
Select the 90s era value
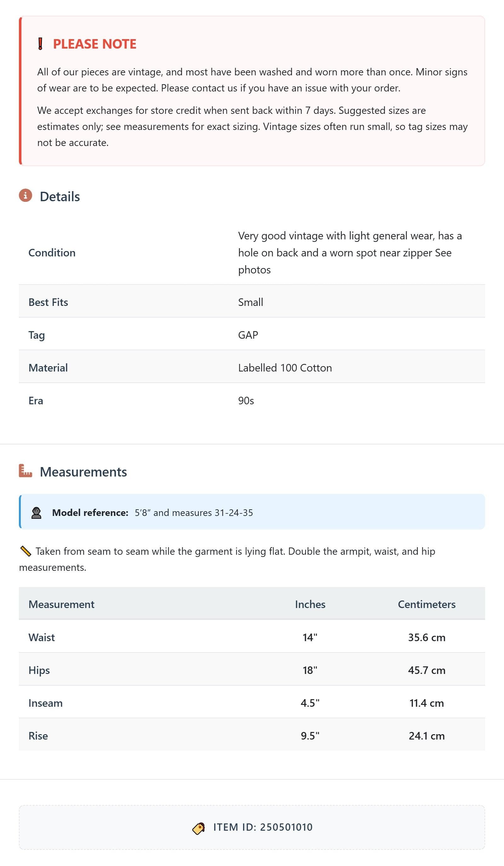[x=246, y=400]
